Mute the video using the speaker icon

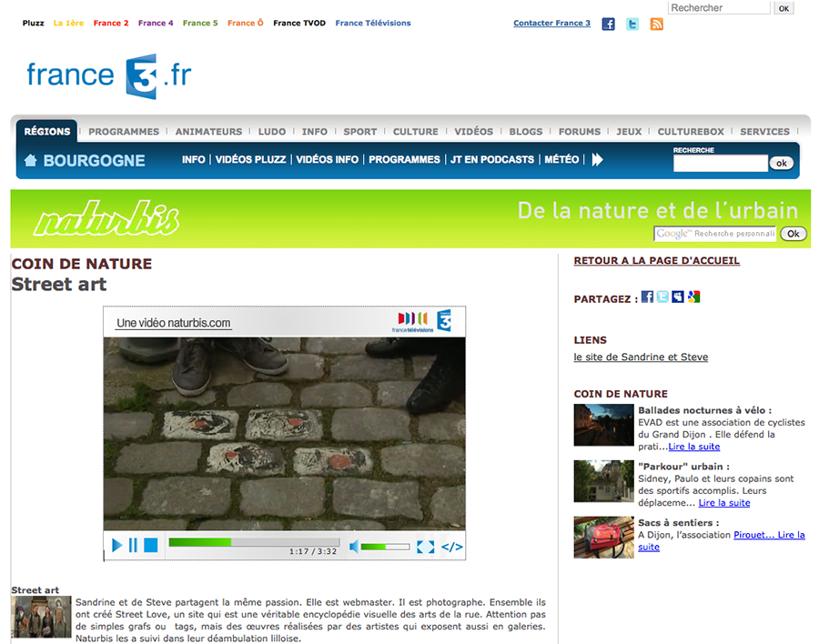pos(354,547)
